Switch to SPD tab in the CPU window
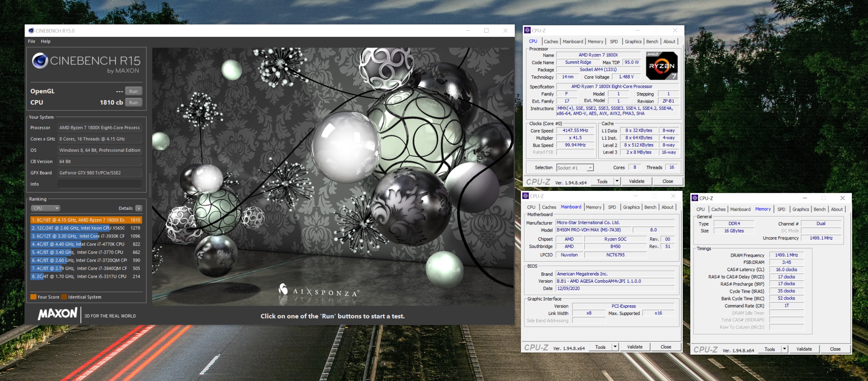 point(614,41)
